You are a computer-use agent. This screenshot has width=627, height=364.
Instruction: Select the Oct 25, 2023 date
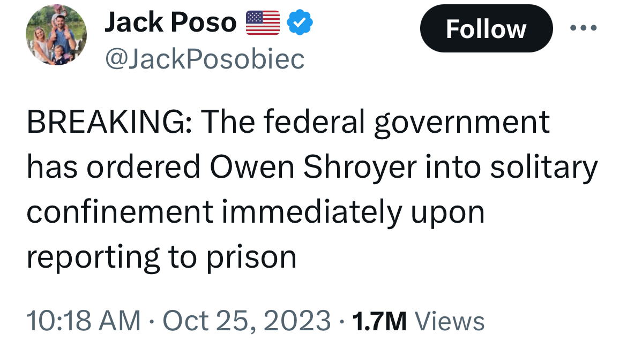[x=247, y=321]
